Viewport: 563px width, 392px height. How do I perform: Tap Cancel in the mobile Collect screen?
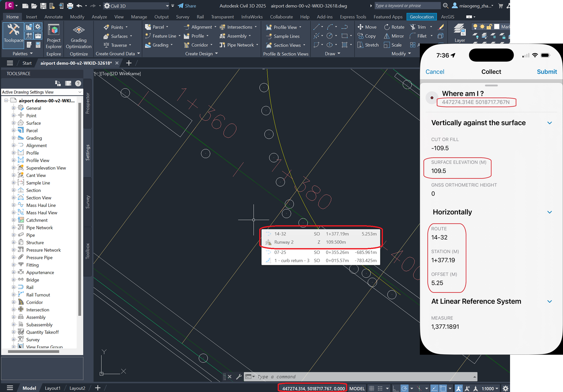click(435, 72)
